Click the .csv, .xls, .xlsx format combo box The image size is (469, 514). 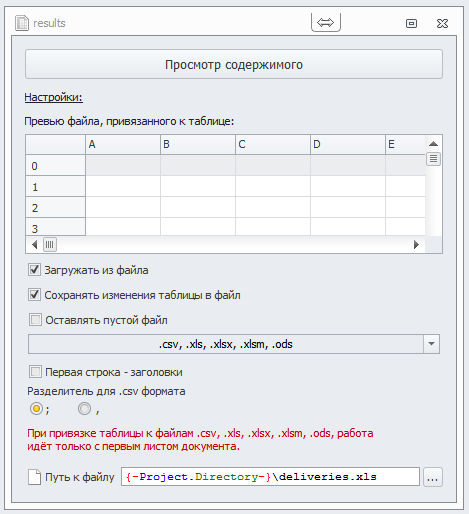point(234,344)
